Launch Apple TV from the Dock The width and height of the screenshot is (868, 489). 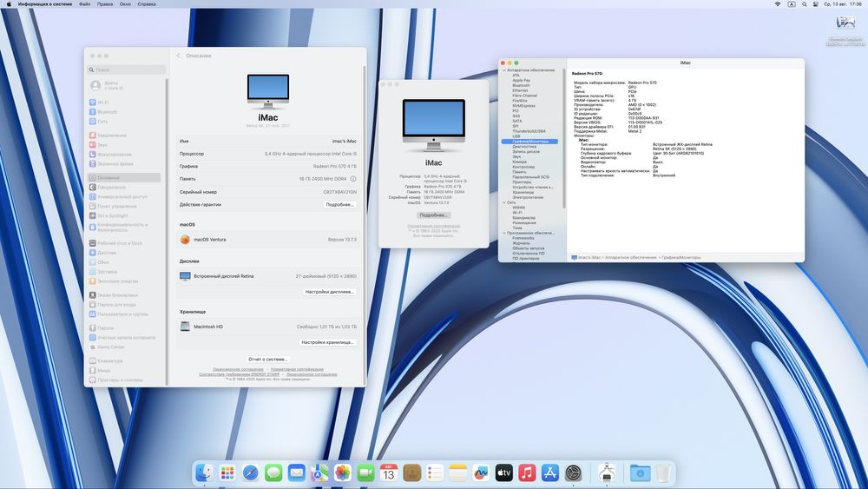coord(503,473)
